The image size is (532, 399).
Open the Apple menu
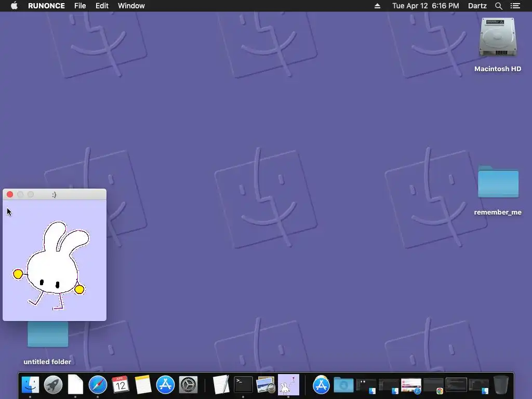pos(14,6)
